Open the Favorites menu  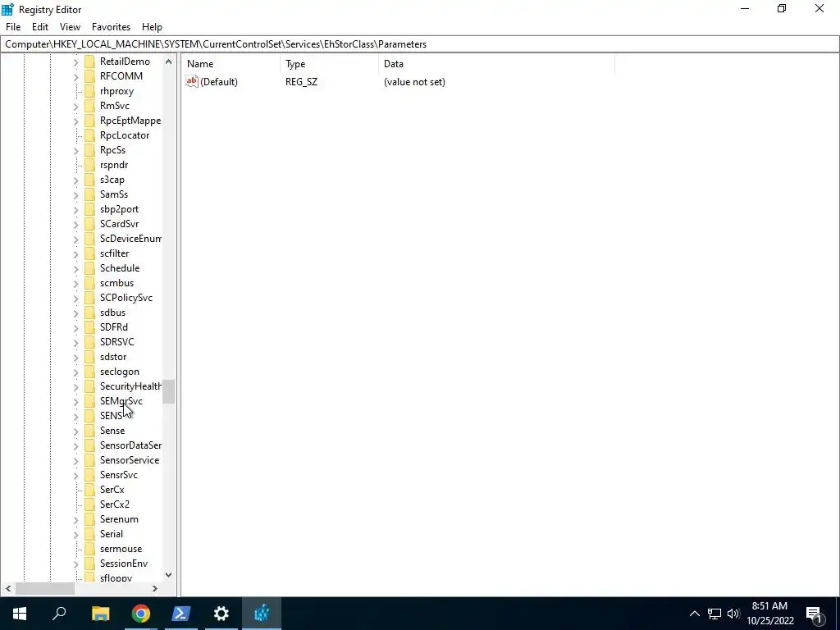111,27
